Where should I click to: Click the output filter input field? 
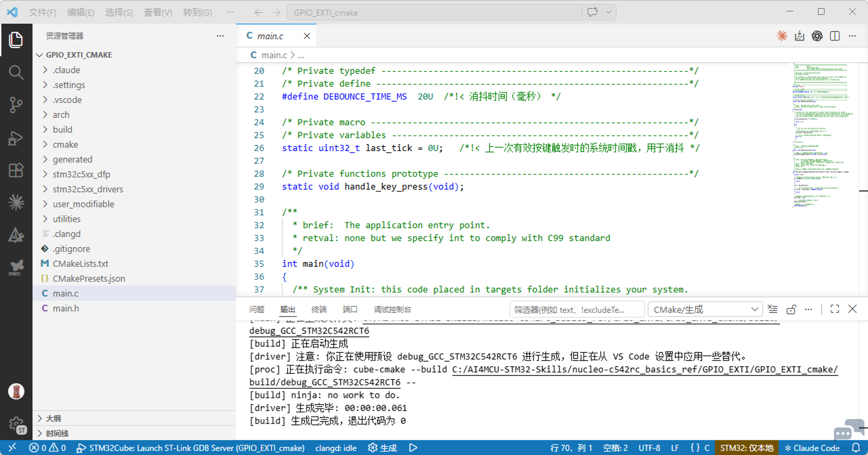[x=576, y=310]
